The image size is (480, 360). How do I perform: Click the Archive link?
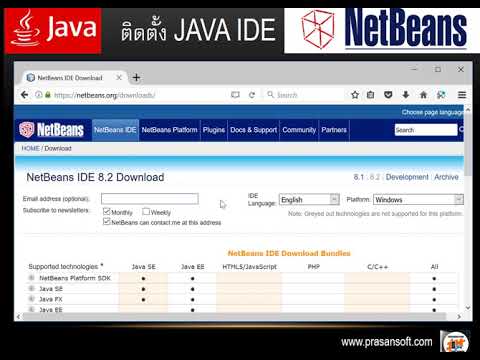pos(446,177)
